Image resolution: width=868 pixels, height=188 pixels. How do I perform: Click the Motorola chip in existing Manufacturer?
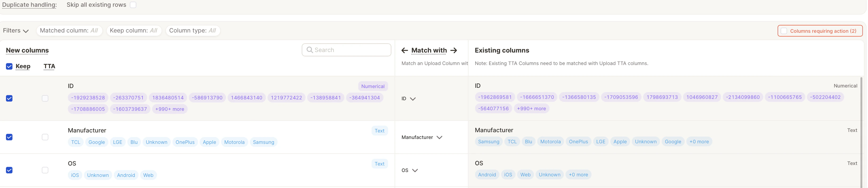click(x=550, y=142)
